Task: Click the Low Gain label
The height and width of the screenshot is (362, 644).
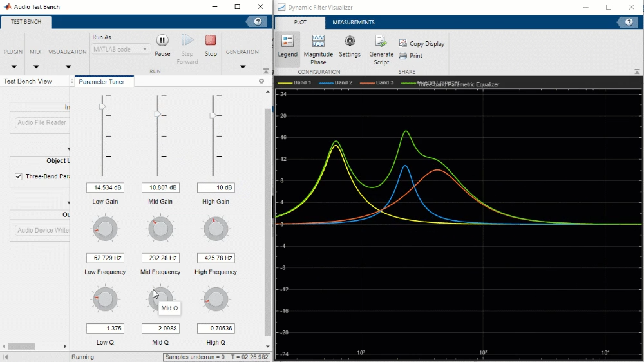Action: 105,202
